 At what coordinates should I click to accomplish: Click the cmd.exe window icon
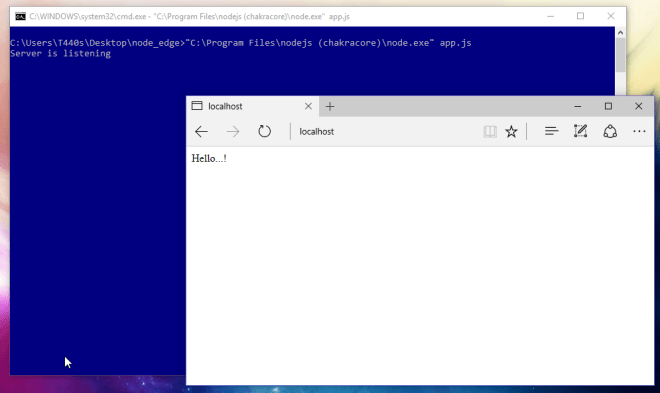(20, 16)
